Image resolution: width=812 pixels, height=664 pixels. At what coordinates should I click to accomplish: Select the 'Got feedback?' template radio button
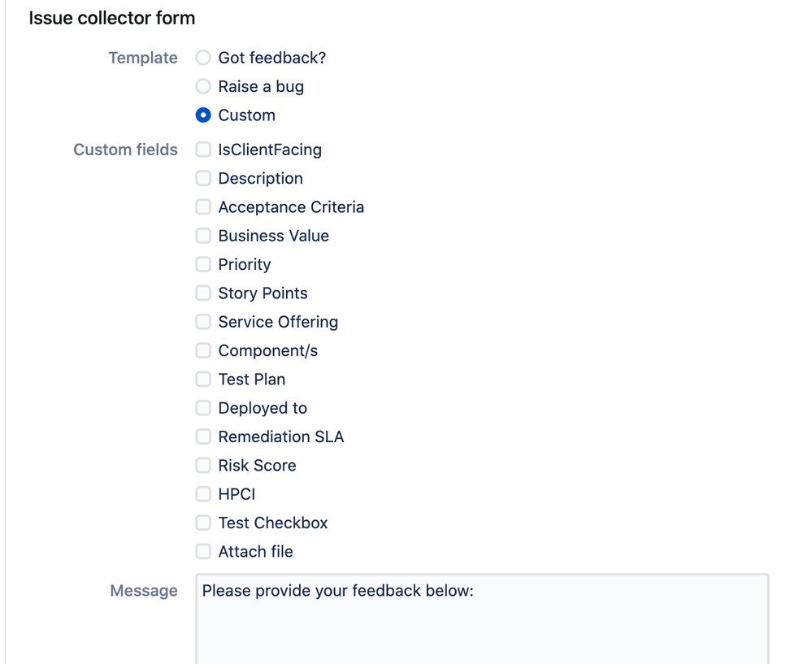203,58
